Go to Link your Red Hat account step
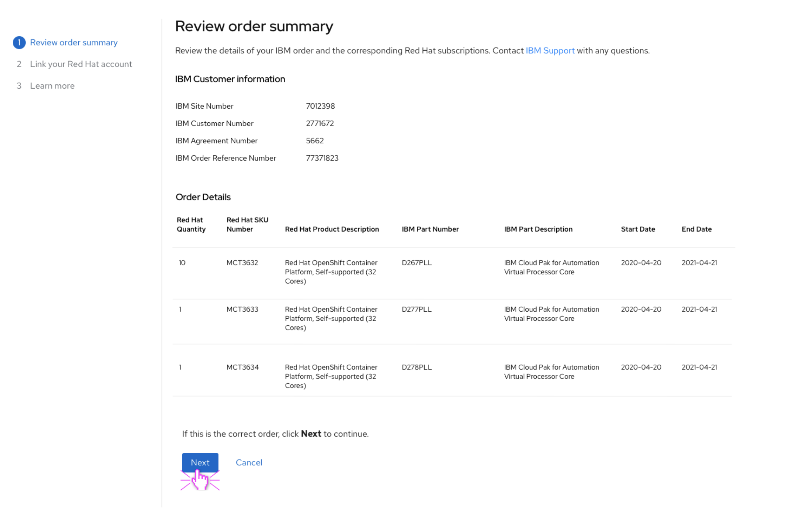 coord(81,64)
